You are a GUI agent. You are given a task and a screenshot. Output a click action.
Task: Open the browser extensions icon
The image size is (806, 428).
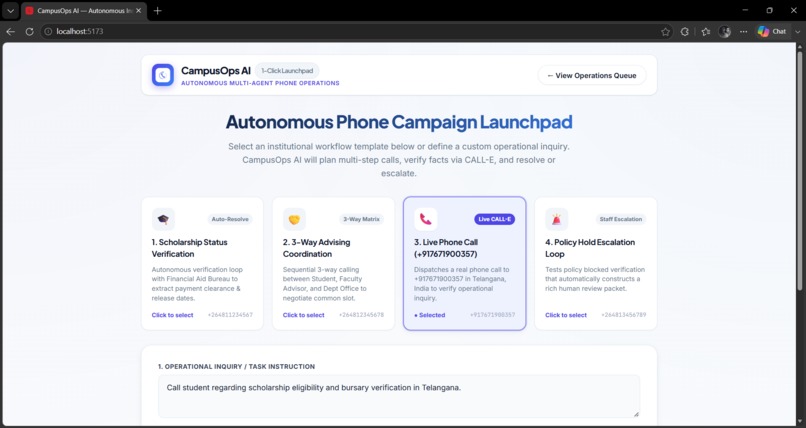click(685, 31)
